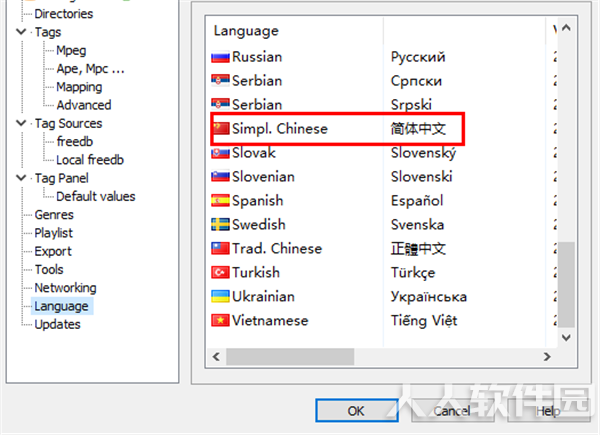Click the Turkish flag icon
The height and width of the screenshot is (435, 600).
pyautogui.click(x=220, y=272)
